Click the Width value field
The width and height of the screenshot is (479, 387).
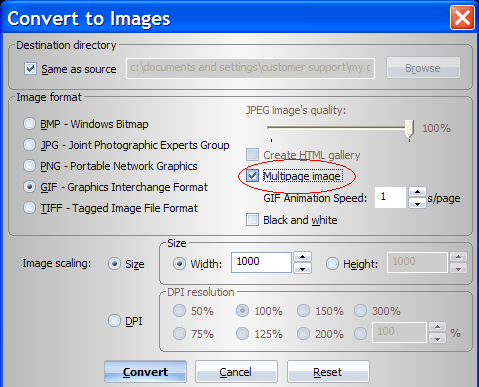[261, 262]
